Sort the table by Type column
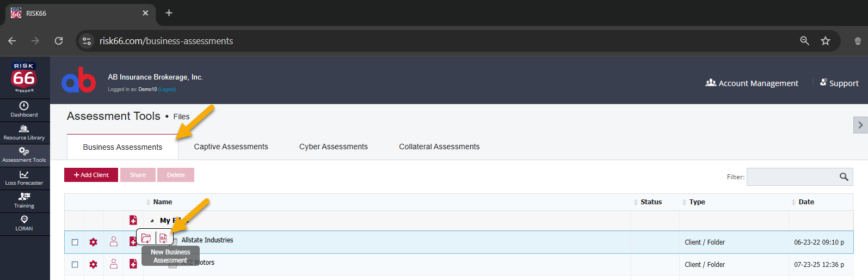 [x=697, y=202]
